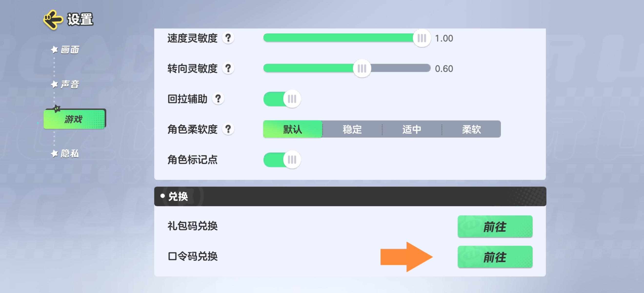Click the star icon beside 声音
The image size is (644, 293).
click(54, 84)
